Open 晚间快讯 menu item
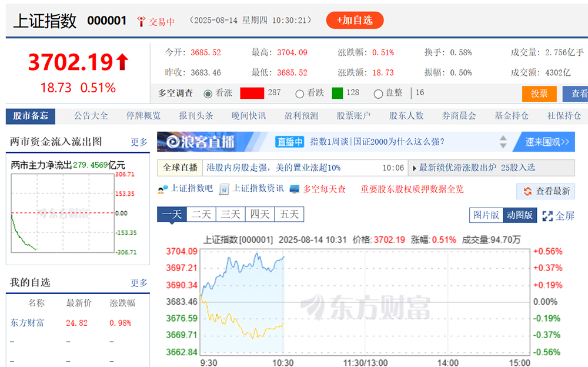Viewport: 588px width, 367px height. 249,116
